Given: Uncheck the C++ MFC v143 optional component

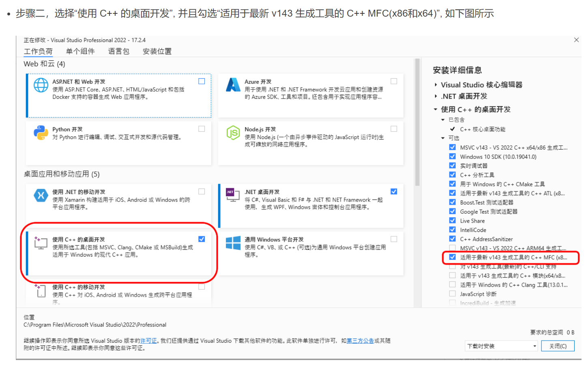Looking at the screenshot, I should pyautogui.click(x=453, y=257).
